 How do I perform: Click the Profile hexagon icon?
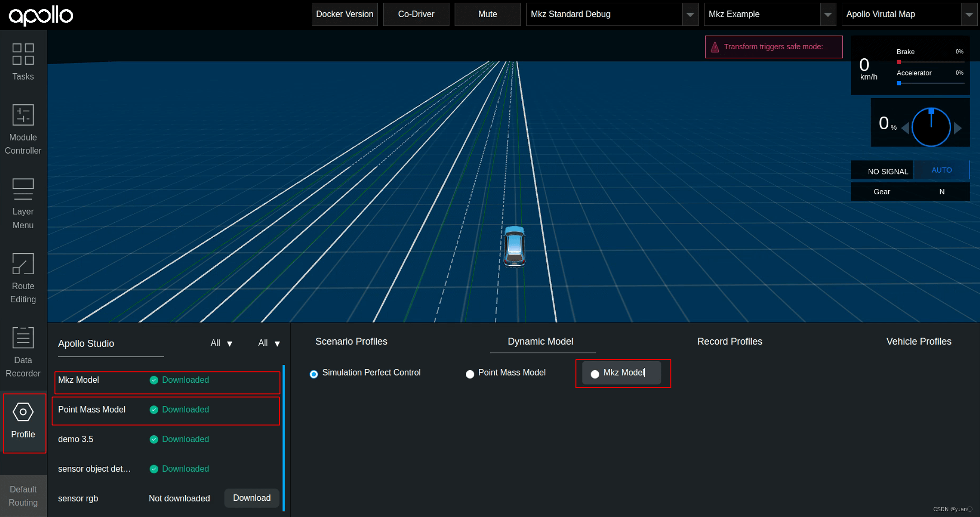pos(23,412)
